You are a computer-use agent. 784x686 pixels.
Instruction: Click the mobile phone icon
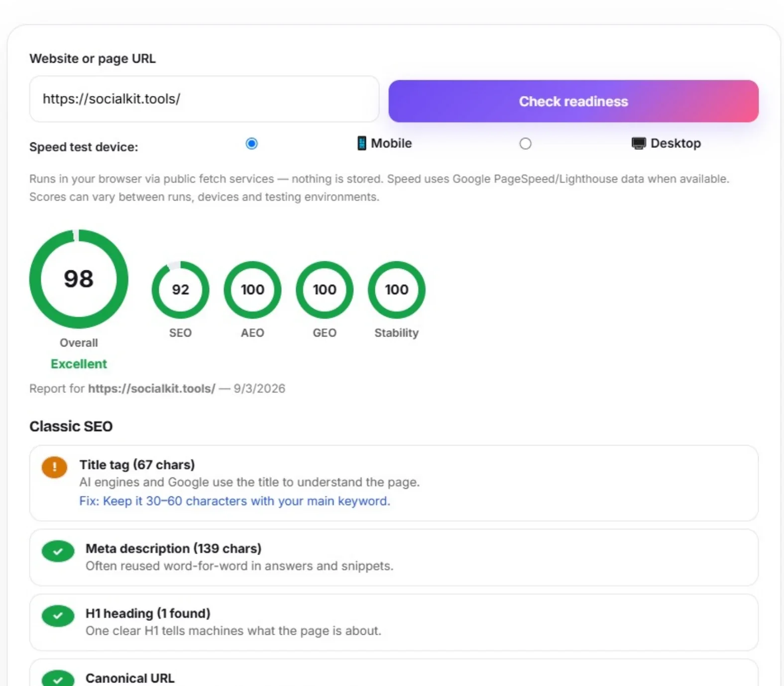[x=362, y=143]
